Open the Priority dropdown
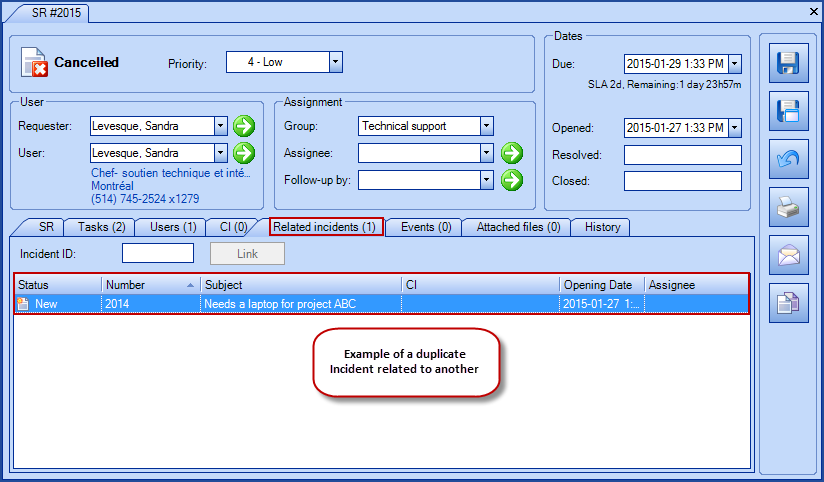Image resolution: width=824 pixels, height=482 pixels. [336, 62]
